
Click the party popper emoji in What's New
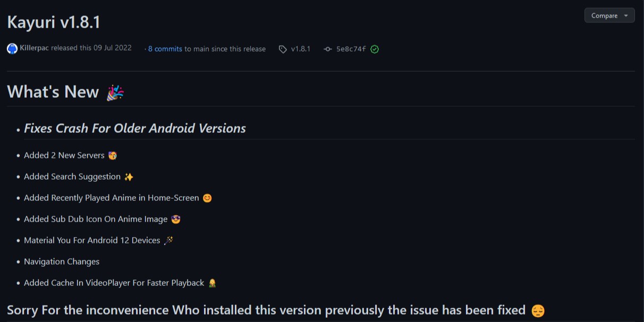115,92
